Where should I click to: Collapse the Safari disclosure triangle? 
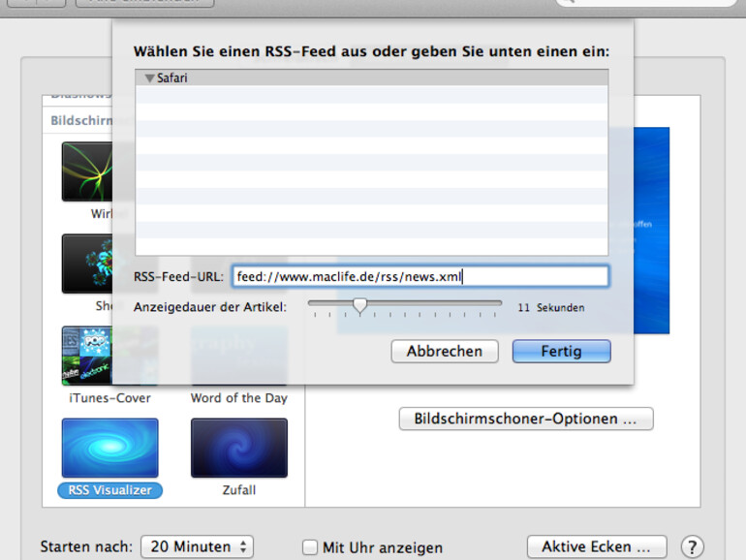[x=150, y=78]
